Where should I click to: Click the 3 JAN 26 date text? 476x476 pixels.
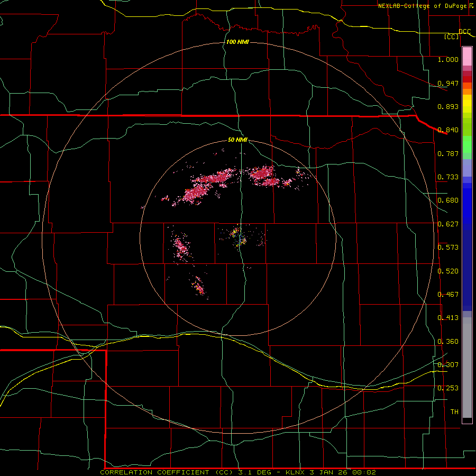328,472
